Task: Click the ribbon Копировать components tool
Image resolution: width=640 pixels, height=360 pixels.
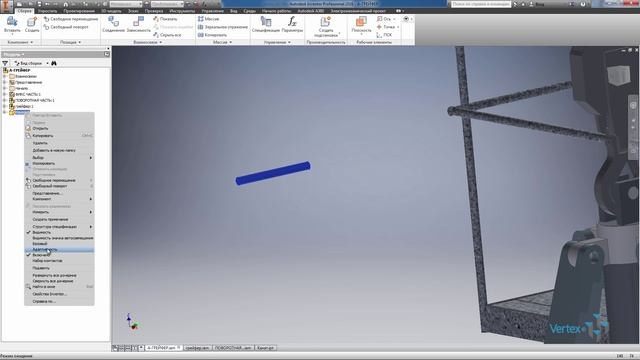Action: click(212, 35)
